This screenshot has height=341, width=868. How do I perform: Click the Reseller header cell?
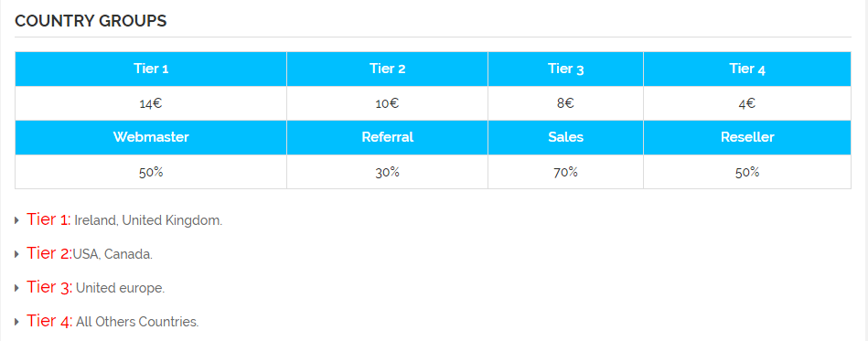(746, 137)
